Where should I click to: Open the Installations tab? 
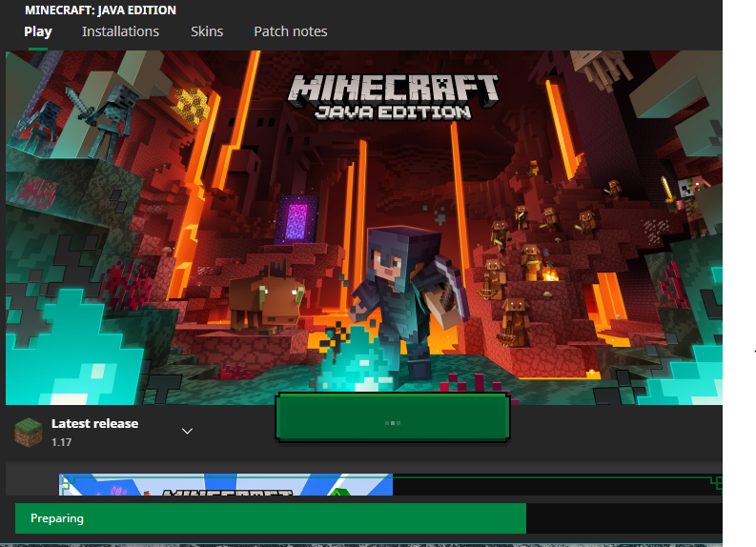pos(120,31)
